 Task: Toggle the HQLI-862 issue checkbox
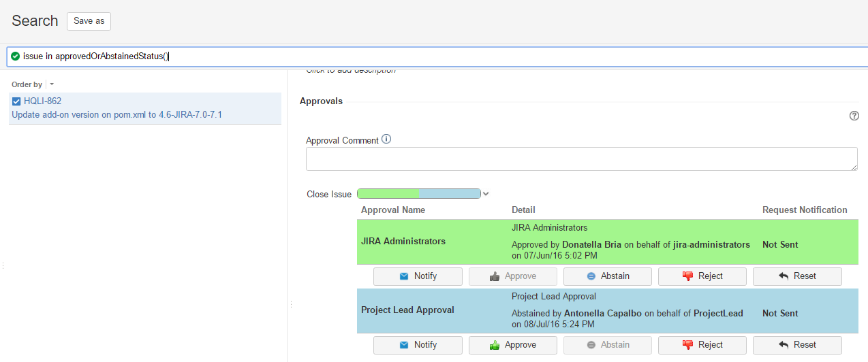(16, 101)
